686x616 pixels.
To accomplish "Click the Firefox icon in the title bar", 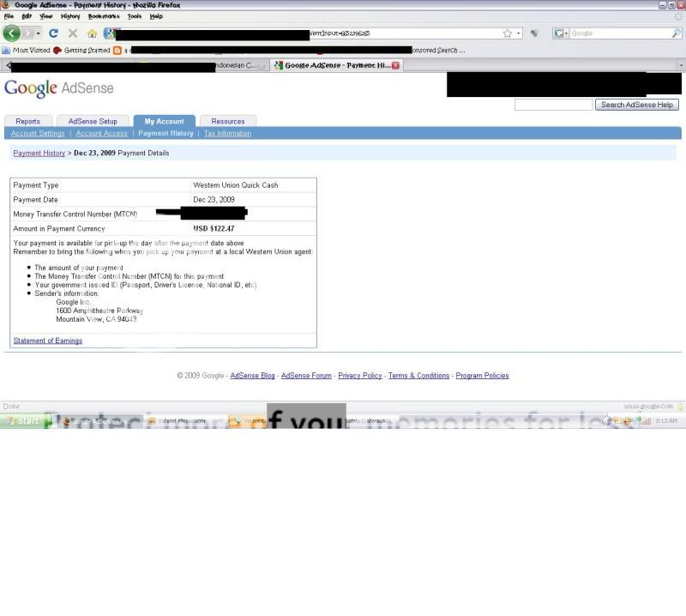I will point(5,5).
